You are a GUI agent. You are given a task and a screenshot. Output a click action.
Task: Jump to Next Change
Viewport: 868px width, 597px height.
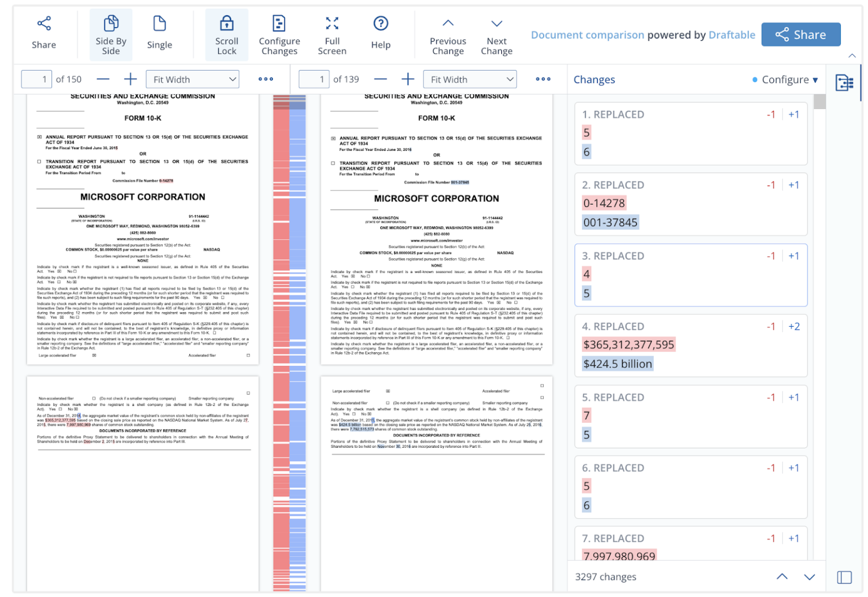496,34
